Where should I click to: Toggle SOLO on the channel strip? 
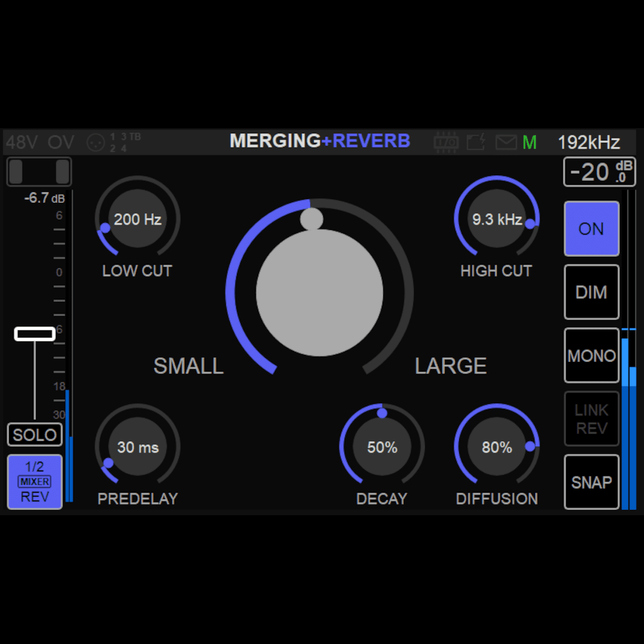pyautogui.click(x=35, y=435)
